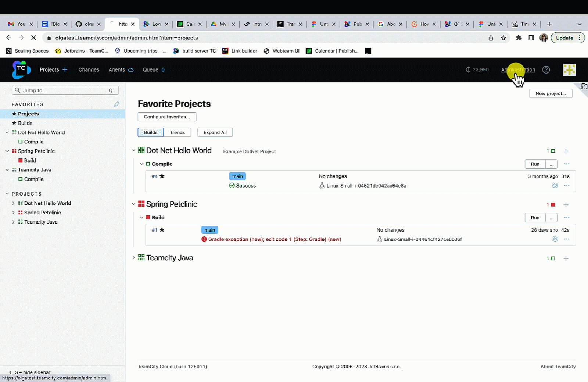Bookmark this page with star icon
Screen dimensions: 588x382
point(503,38)
